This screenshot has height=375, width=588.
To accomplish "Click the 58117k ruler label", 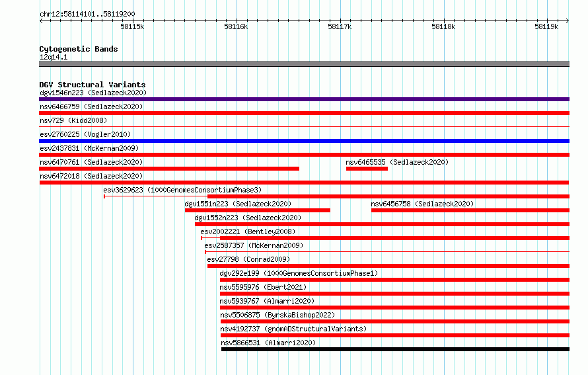I will click(x=340, y=26).
